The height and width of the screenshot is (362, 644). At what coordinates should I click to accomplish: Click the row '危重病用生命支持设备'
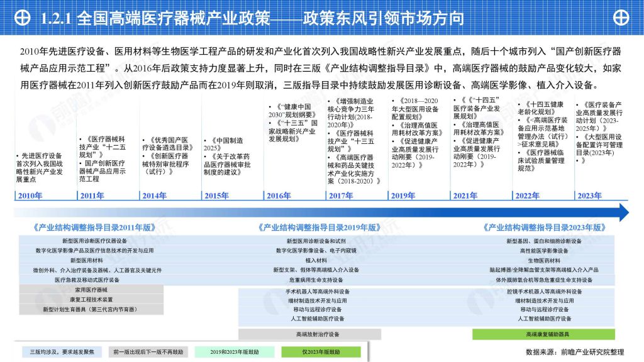(x=316, y=280)
